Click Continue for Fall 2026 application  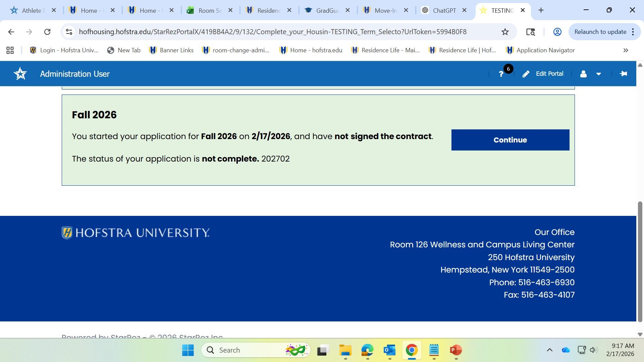(510, 140)
